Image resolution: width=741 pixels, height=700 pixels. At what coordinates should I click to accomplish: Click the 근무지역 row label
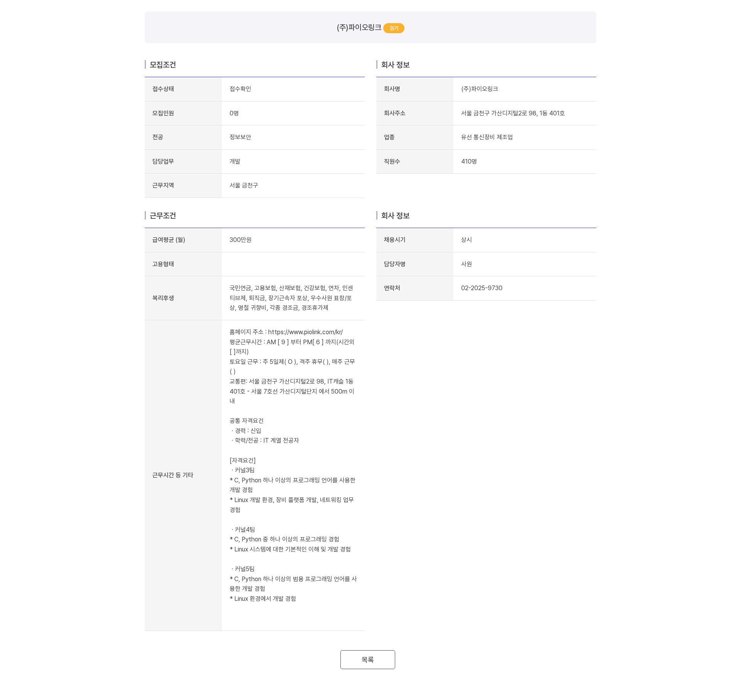pyautogui.click(x=163, y=185)
